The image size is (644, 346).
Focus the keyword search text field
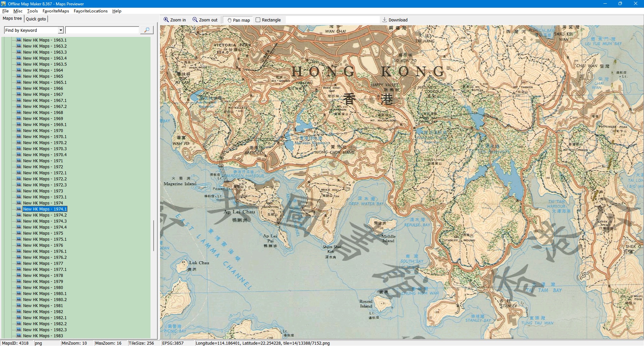(x=102, y=30)
